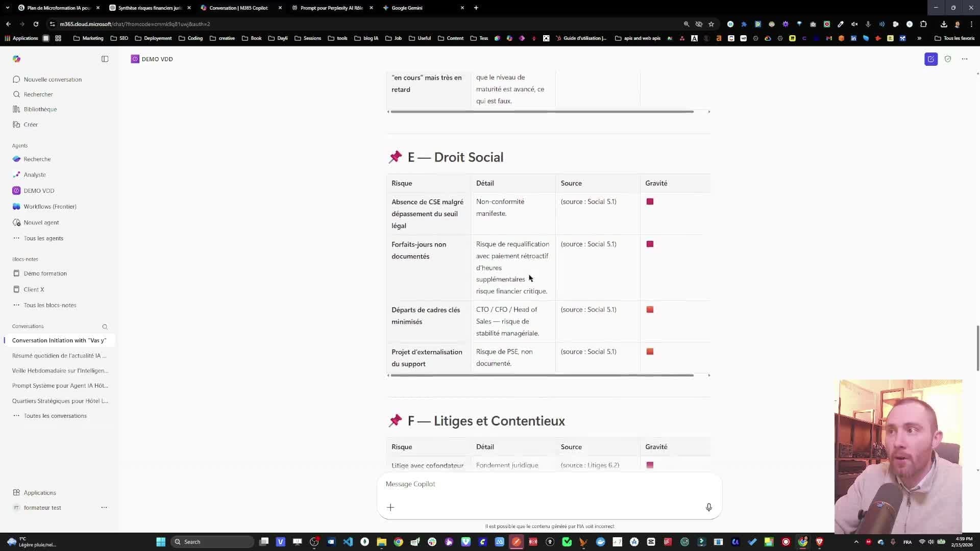Open Tous les favoris folder
Screen dimensions: 980x551
pyautogui.click(x=954, y=38)
